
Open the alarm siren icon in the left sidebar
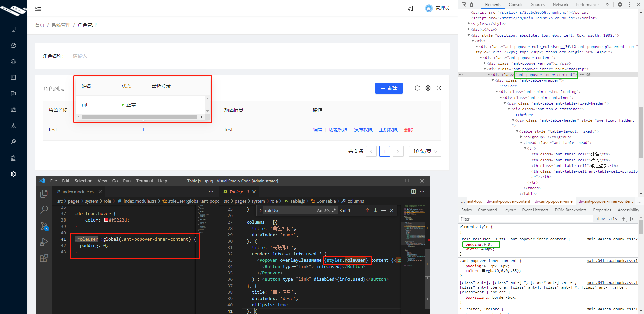pyautogui.click(x=13, y=158)
